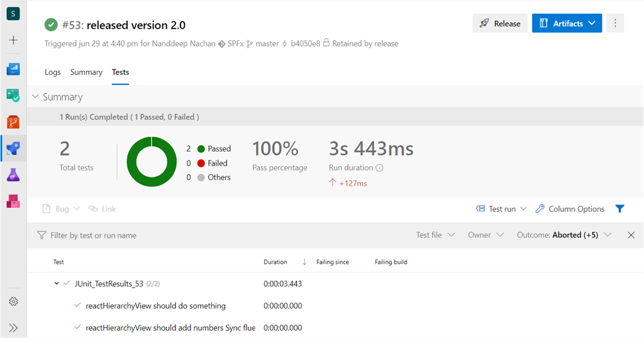Open Test Plans flask icon
Image resolution: width=644 pixels, height=338 pixels.
click(13, 175)
